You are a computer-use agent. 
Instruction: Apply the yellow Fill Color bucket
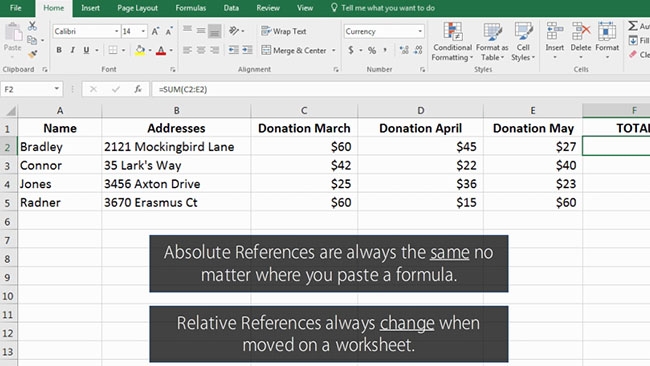(140, 50)
